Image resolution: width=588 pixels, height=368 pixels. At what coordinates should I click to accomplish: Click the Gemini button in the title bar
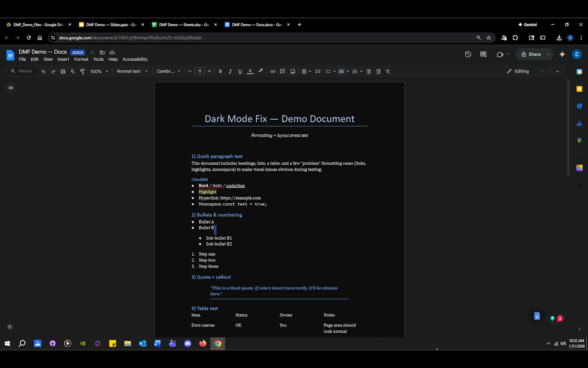pyautogui.click(x=527, y=25)
